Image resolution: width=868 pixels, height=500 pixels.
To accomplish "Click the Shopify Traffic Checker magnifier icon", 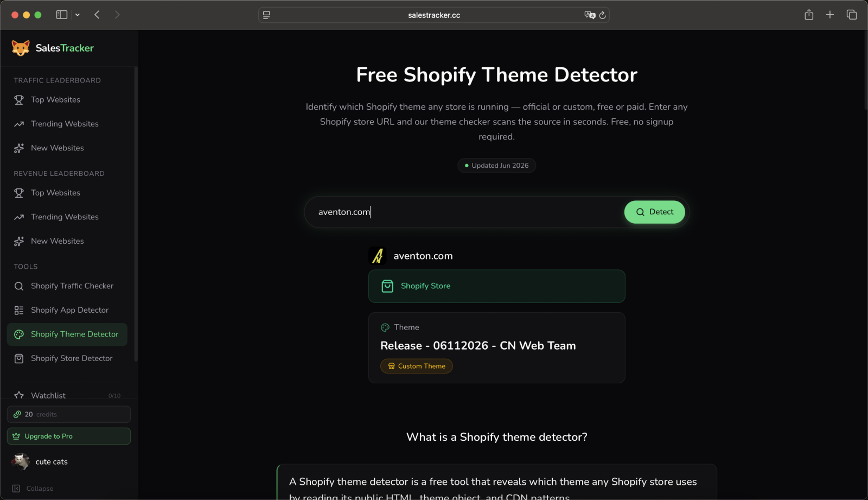I will (19, 286).
